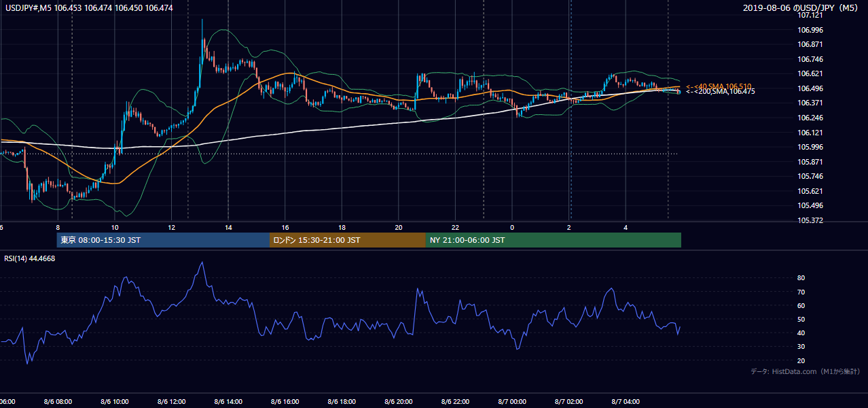Click the bottom date label 8/6 18:00

[342, 402]
